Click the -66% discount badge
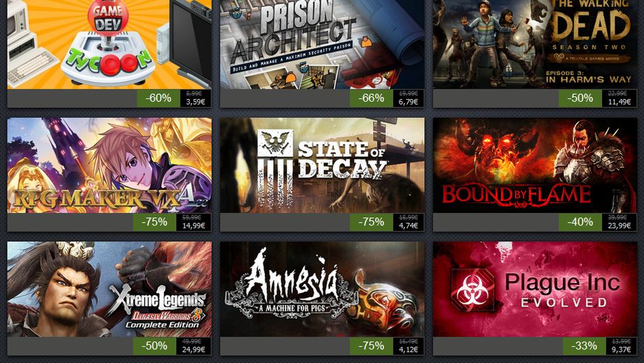Screen dimensions: 644x363 [x=371, y=98]
